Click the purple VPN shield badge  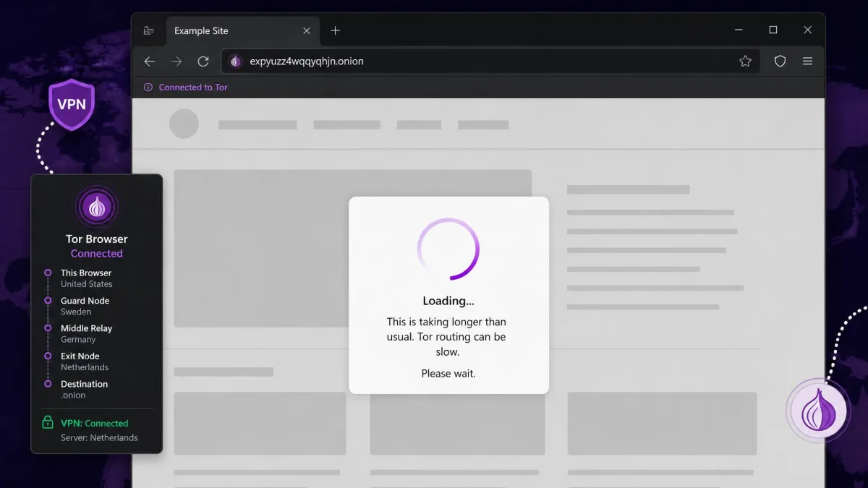72,105
